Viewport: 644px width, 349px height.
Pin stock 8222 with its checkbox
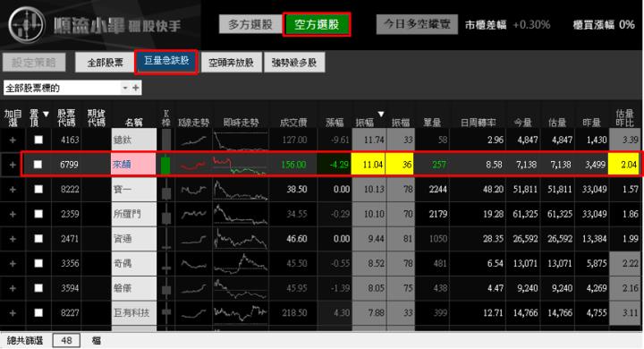pos(38,189)
